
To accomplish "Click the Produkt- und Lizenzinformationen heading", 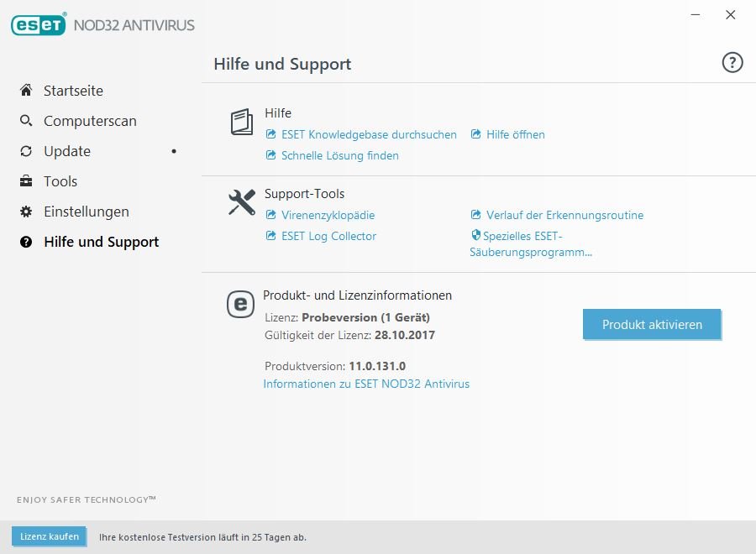I will pos(357,295).
